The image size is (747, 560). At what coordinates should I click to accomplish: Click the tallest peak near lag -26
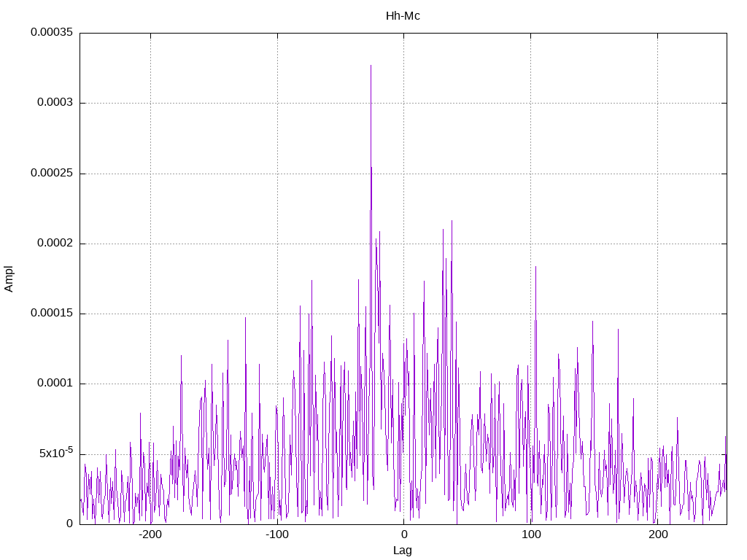pos(371,66)
